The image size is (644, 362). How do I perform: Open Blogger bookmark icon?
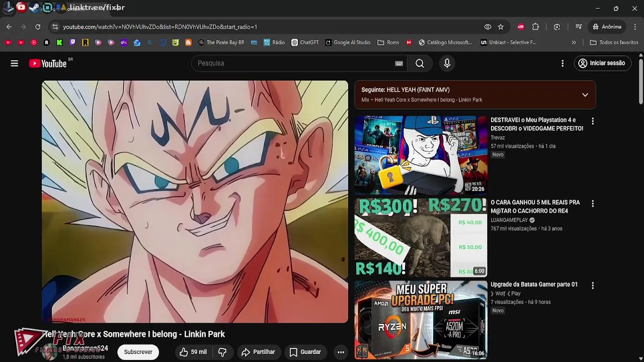[188, 43]
